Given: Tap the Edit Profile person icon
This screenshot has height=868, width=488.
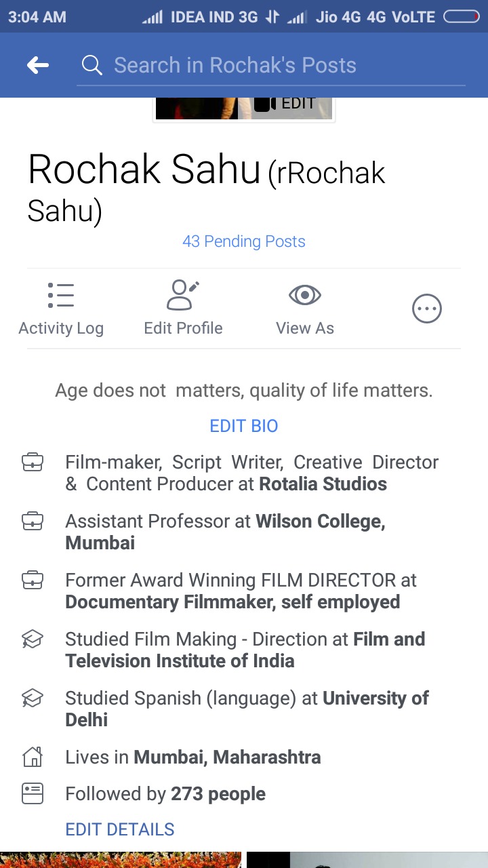Looking at the screenshot, I should [183, 296].
